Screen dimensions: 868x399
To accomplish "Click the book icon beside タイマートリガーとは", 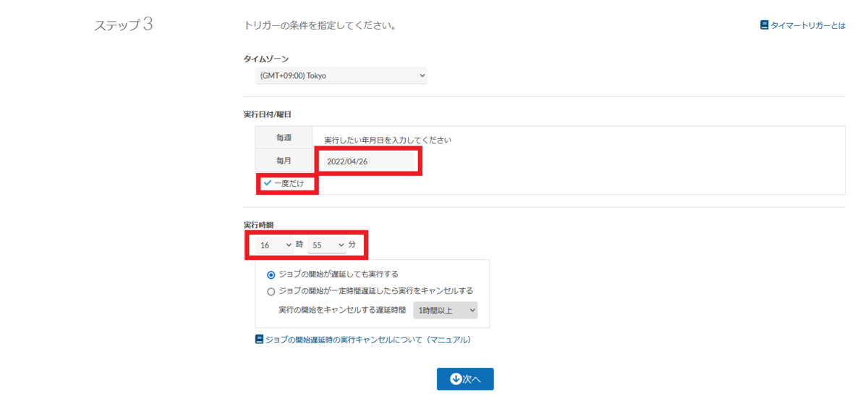I will [765, 25].
